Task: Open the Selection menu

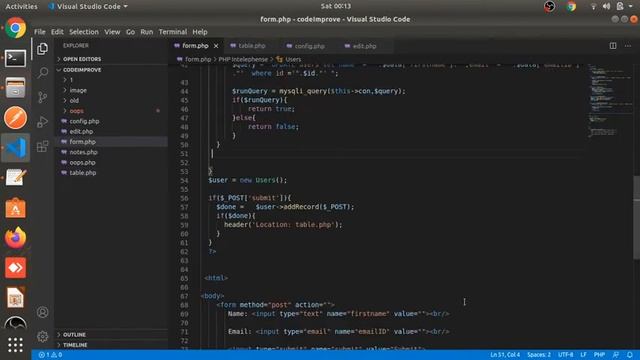Action: tap(84, 32)
